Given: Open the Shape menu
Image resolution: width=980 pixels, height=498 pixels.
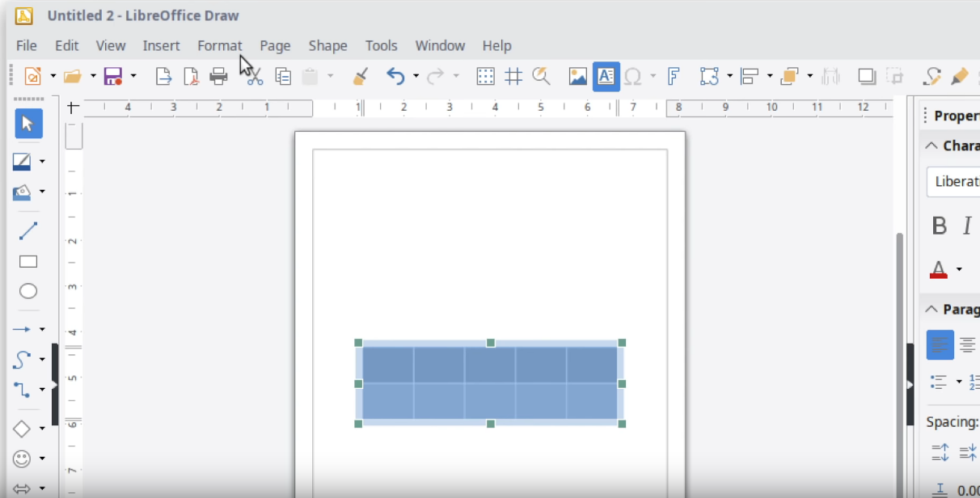Looking at the screenshot, I should (x=327, y=45).
